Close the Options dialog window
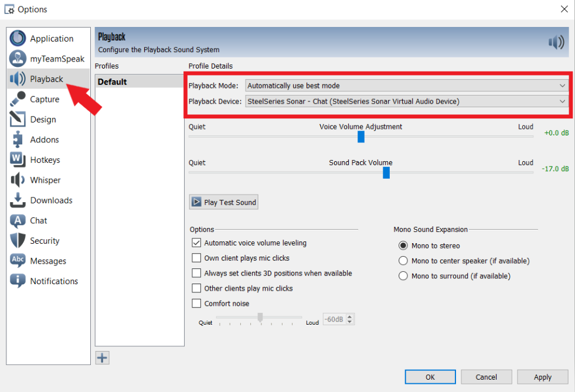575x392 pixels. point(564,9)
